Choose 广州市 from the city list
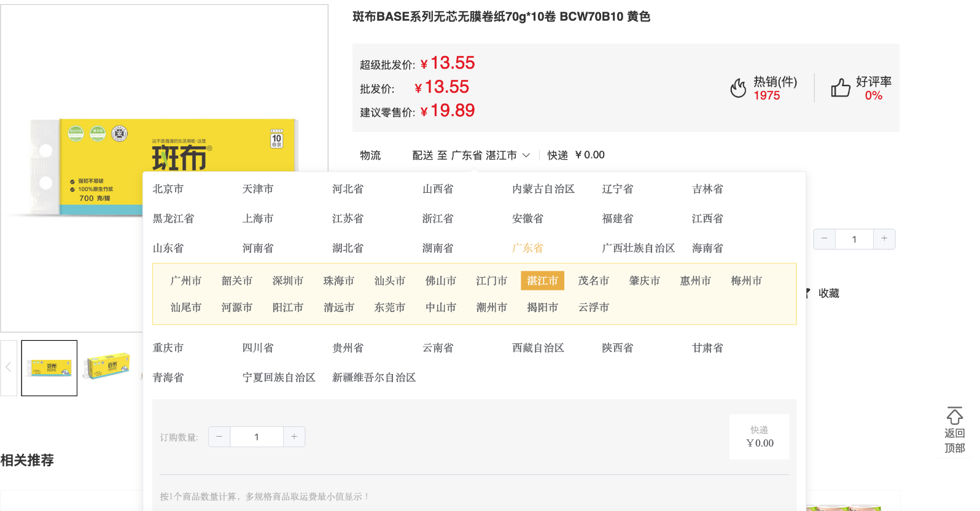 point(186,281)
